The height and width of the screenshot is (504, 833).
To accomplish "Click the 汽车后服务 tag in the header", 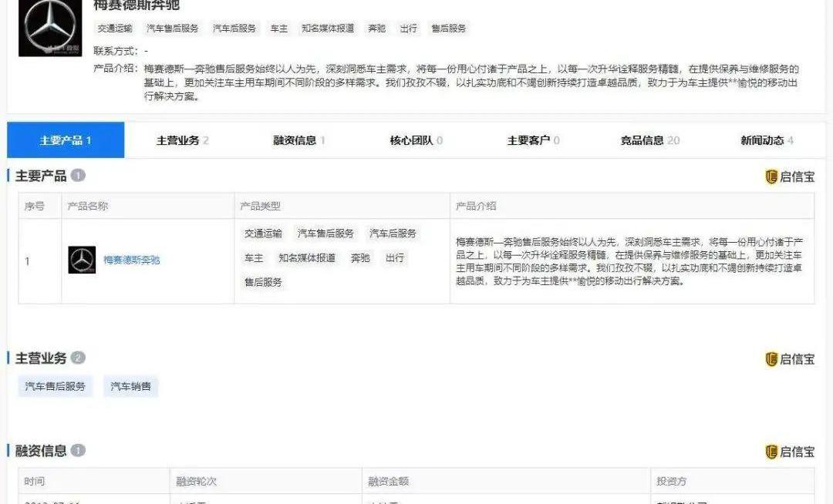I will click(x=234, y=28).
